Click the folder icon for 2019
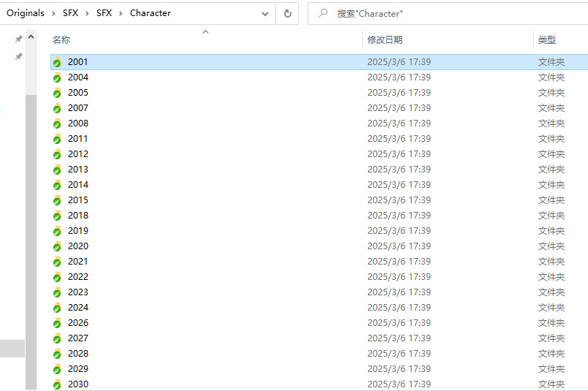Viewport: 588px width, 391px height. point(57,232)
